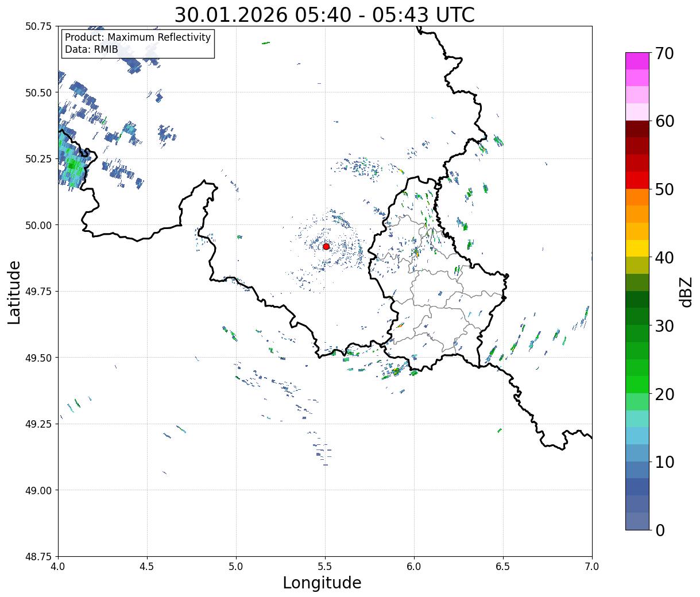Click the longitude tick label 4.0

click(x=58, y=566)
